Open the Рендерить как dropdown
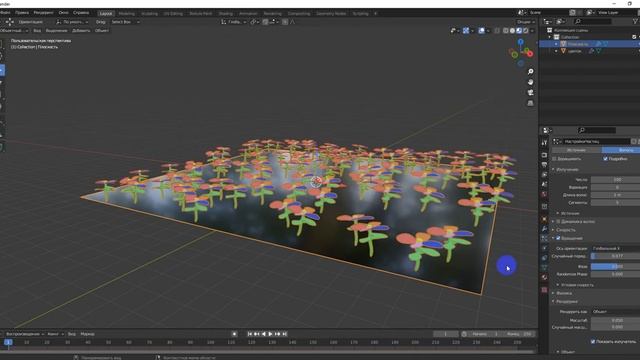Viewport: 640px width, 360px height. [616, 311]
